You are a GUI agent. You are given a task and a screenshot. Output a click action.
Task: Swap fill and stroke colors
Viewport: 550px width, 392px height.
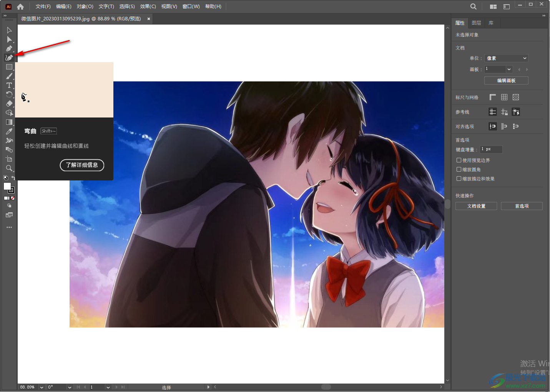[13, 178]
